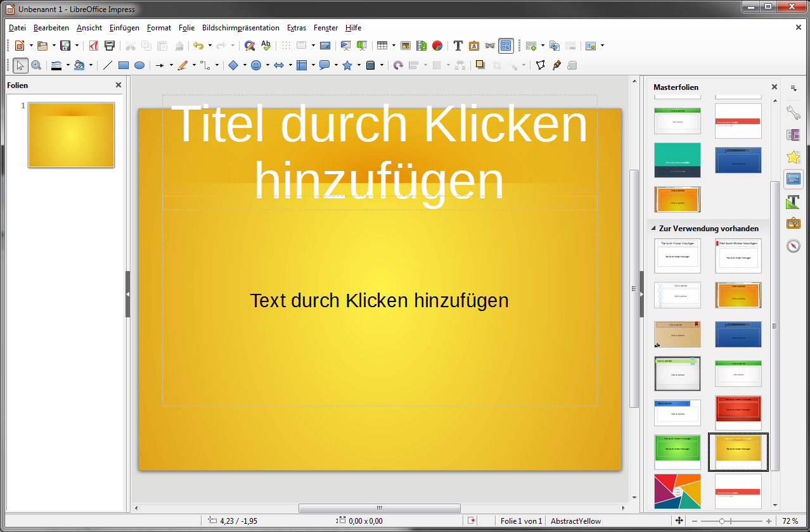Click the zoom slider handle
The height and width of the screenshot is (532, 810).
pos(721,521)
